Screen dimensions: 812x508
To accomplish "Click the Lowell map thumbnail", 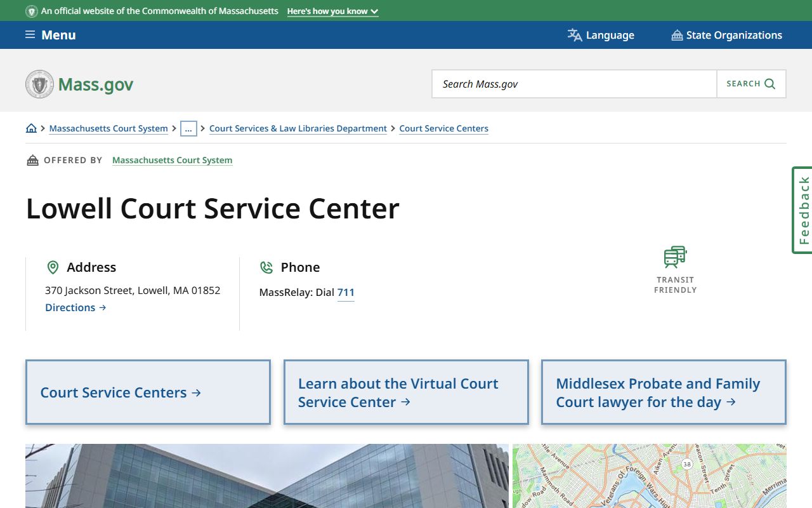I will [650, 476].
